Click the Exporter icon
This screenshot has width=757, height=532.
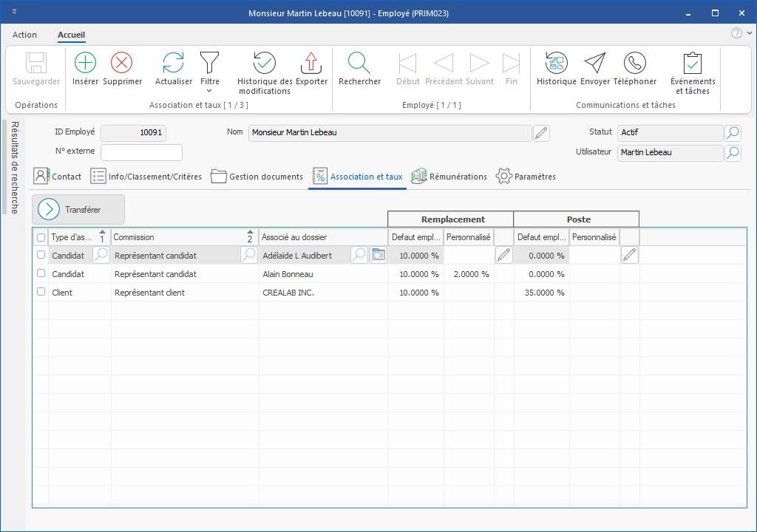tap(311, 64)
